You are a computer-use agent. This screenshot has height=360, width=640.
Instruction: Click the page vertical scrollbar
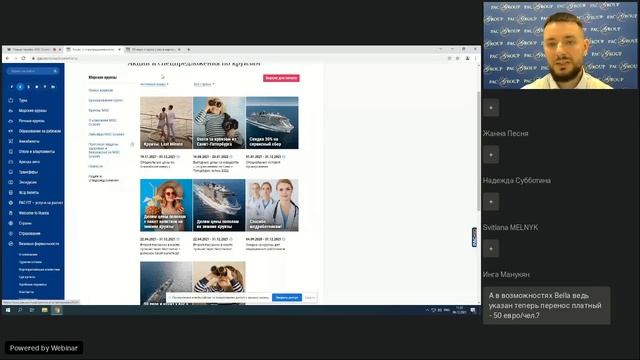(479, 151)
